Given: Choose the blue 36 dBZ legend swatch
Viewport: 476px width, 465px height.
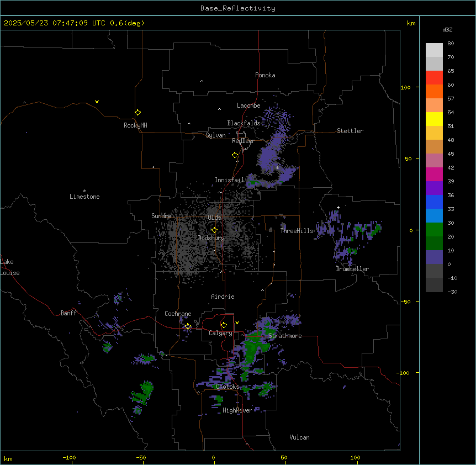Looking at the screenshot, I should coord(434,202).
